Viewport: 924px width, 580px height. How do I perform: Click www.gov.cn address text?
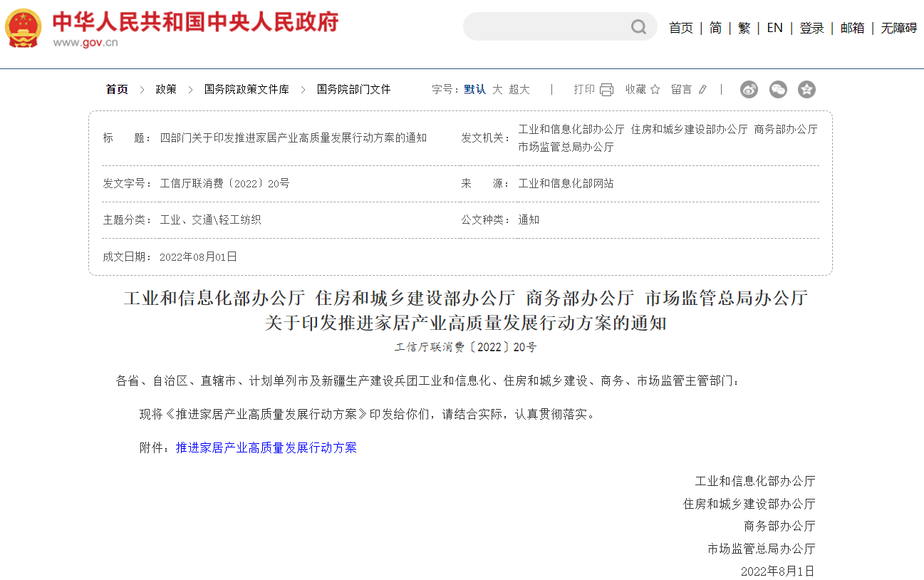(x=85, y=42)
